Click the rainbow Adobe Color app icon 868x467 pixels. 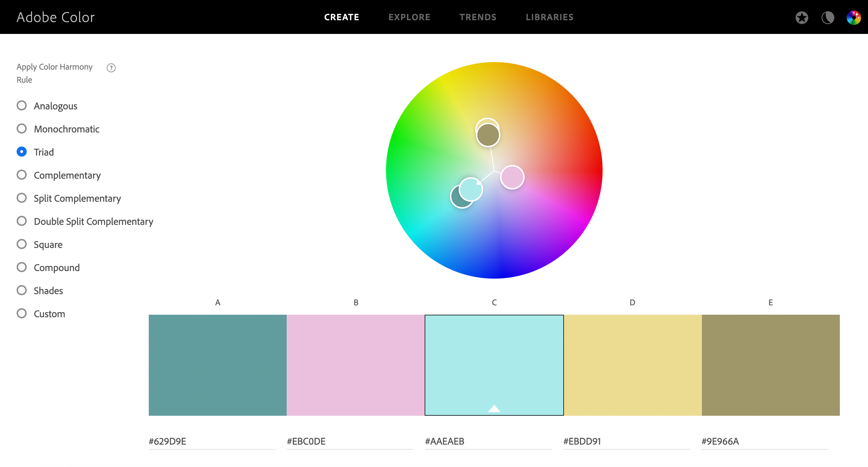pyautogui.click(x=854, y=17)
